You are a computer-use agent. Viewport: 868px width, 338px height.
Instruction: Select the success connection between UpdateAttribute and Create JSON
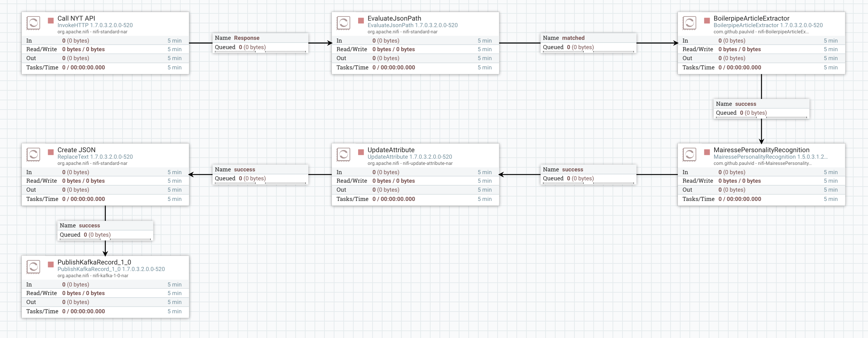click(260, 174)
